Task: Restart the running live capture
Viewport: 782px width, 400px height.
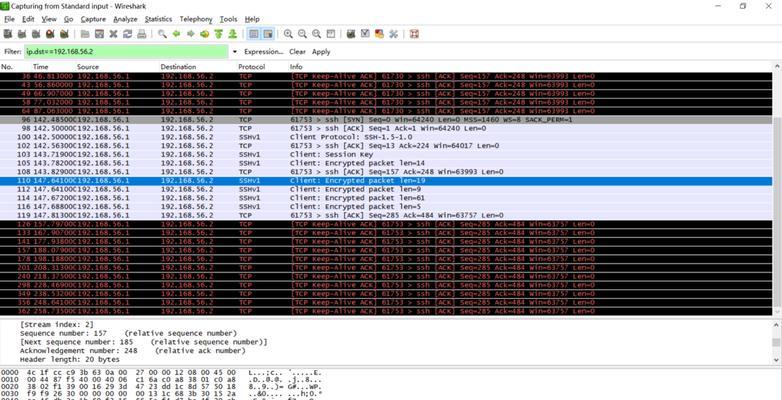Action: click(x=64, y=34)
